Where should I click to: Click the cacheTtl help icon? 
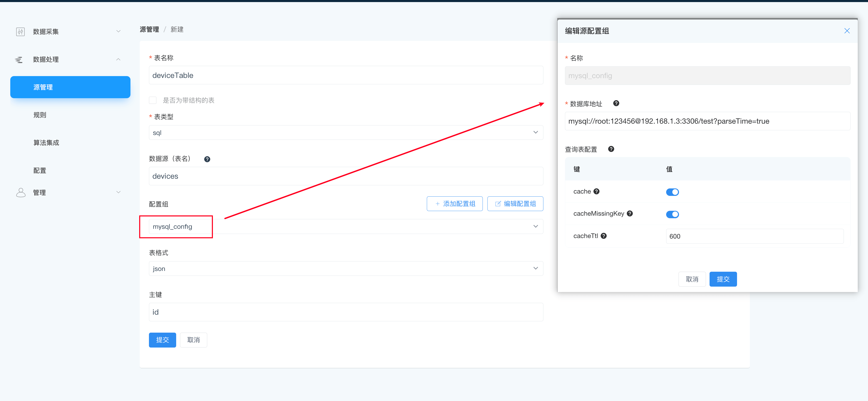(604, 236)
